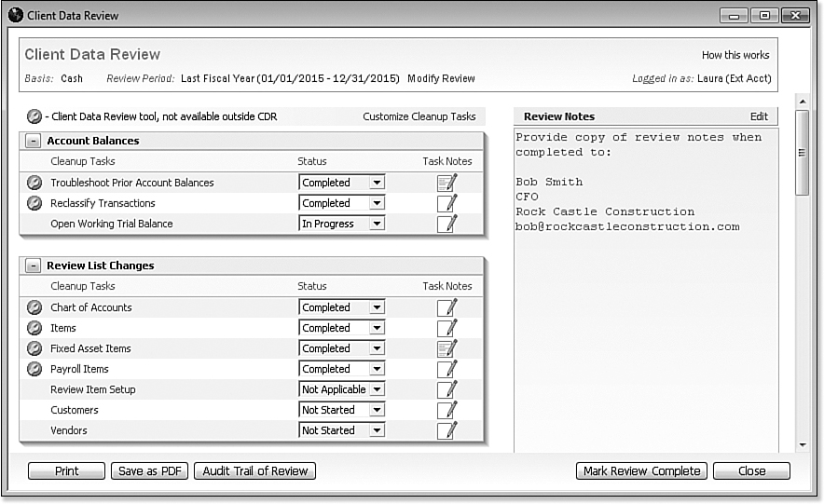Click the Print button
Image resolution: width=824 pixels, height=504 pixels.
click(x=67, y=470)
